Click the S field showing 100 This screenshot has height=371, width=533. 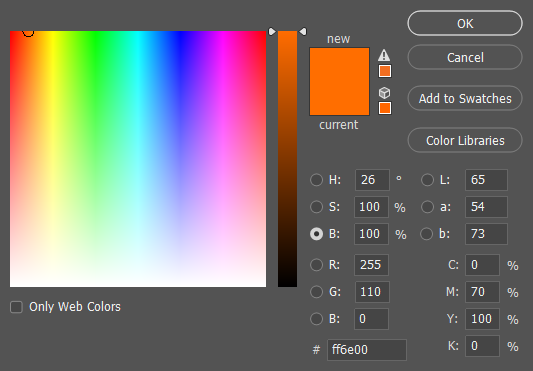(x=372, y=207)
